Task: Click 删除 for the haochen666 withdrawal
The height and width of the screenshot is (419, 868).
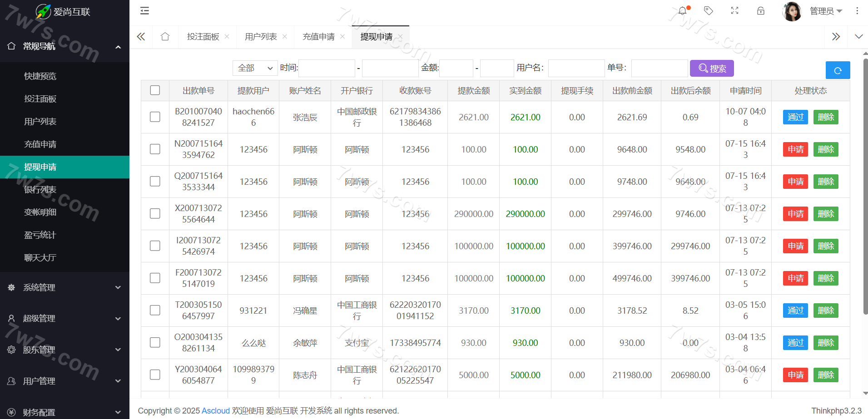Action: point(825,117)
